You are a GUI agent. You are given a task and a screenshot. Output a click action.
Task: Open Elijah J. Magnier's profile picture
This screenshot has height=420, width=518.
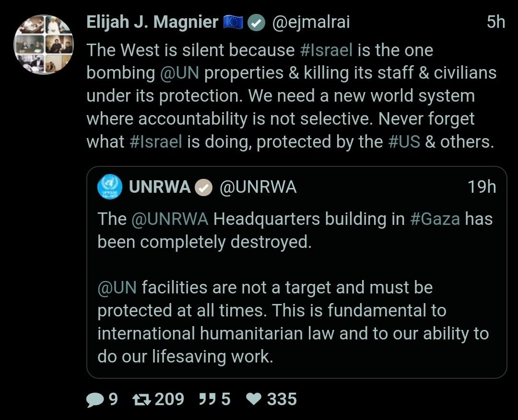point(43,45)
